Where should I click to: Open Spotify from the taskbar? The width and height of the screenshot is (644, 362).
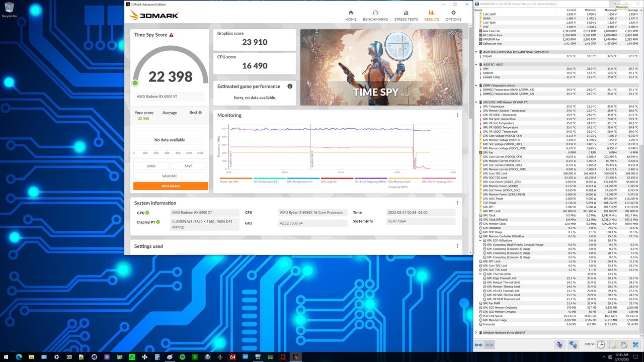point(182,357)
